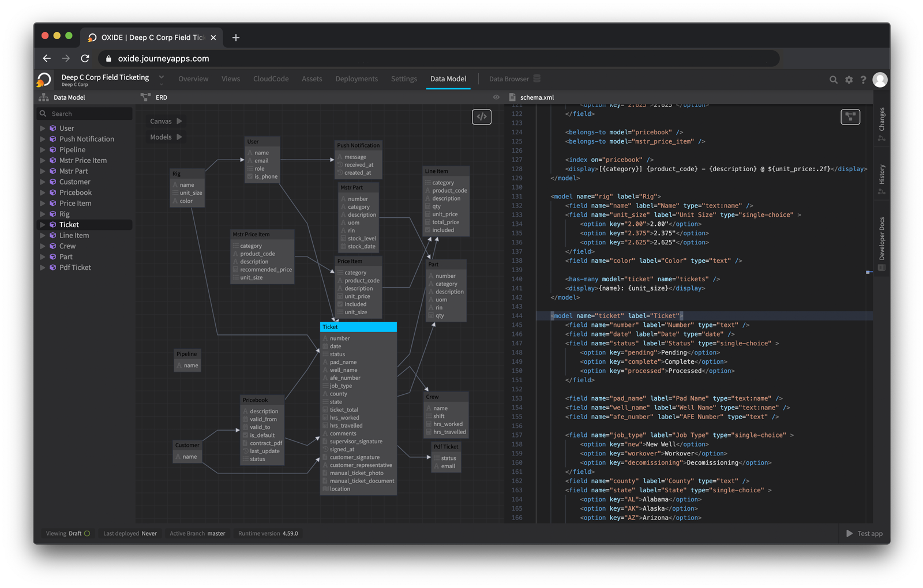
Task: Switch to the CloudCode tab
Action: (271, 79)
